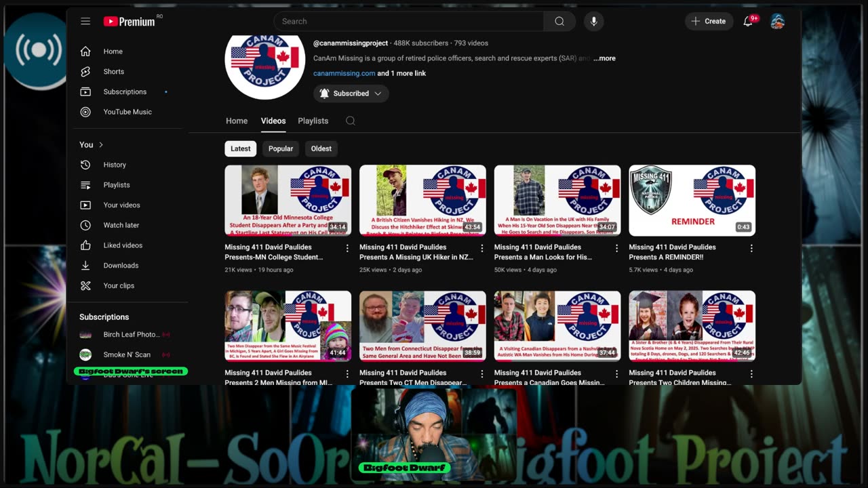The height and width of the screenshot is (488, 868).
Task: Open options for Man Looks for His video
Action: (616, 249)
